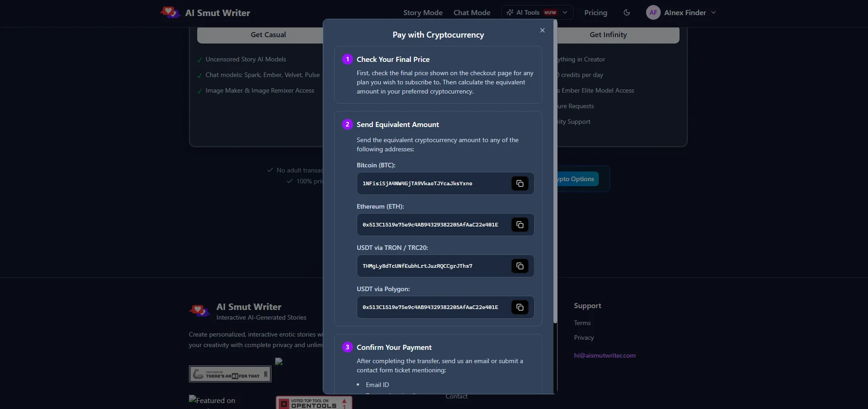
Task: Click the OpenTools voted top tool badge
Action: tap(314, 403)
